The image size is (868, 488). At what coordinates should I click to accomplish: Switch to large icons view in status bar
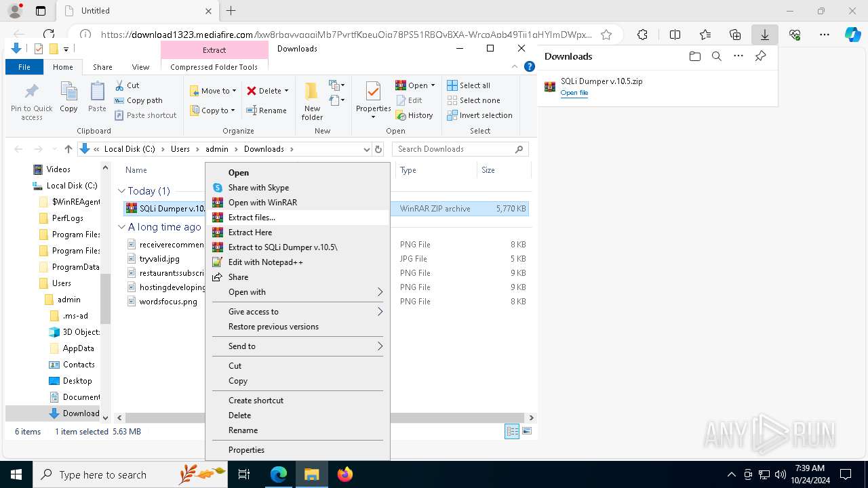[x=527, y=432]
